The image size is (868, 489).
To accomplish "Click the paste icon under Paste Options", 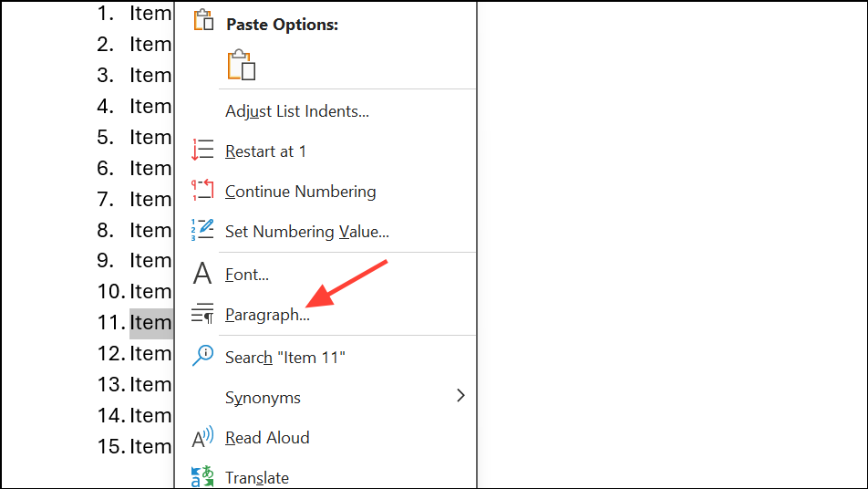I will pos(242,66).
